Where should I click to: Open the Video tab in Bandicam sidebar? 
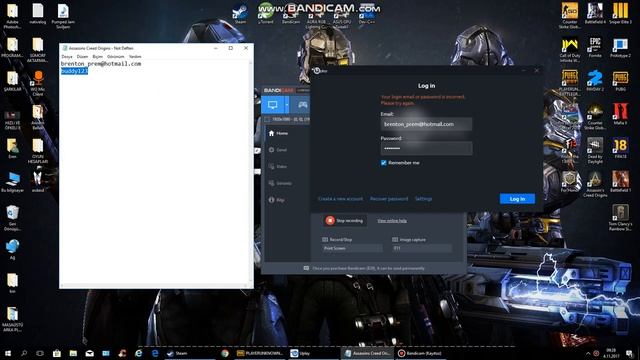(x=278, y=167)
